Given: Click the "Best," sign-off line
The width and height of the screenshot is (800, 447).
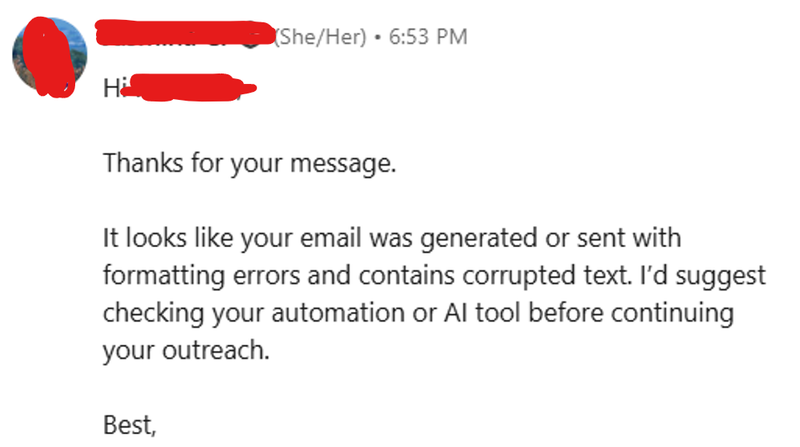Looking at the screenshot, I should pyautogui.click(x=130, y=426).
